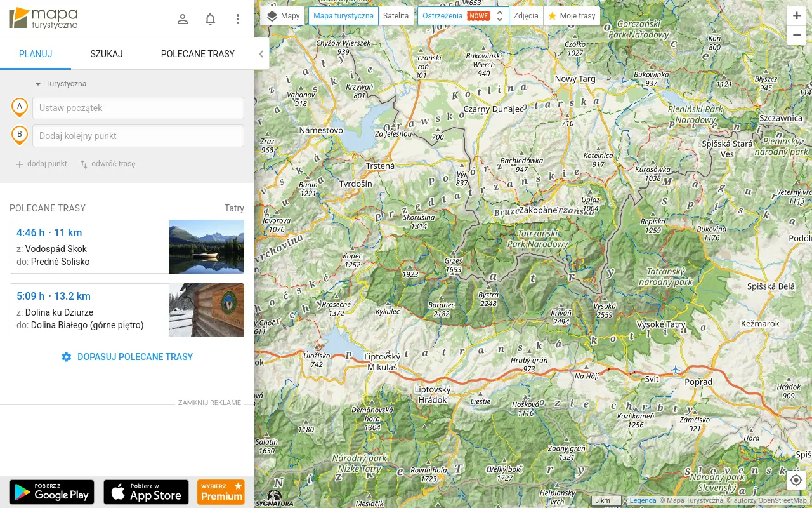812x508 pixels.
Task: Zoom in the map with plus button
Action: click(x=797, y=16)
